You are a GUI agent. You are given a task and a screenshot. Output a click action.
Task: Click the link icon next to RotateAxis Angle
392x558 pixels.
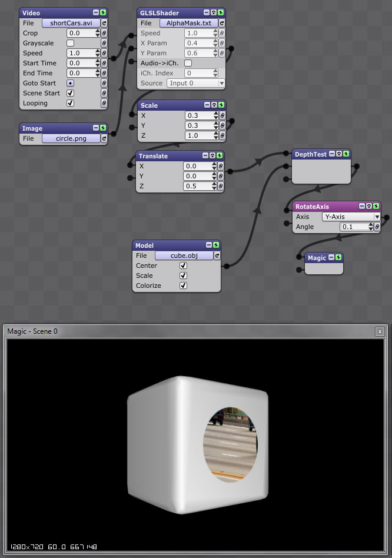(377, 227)
